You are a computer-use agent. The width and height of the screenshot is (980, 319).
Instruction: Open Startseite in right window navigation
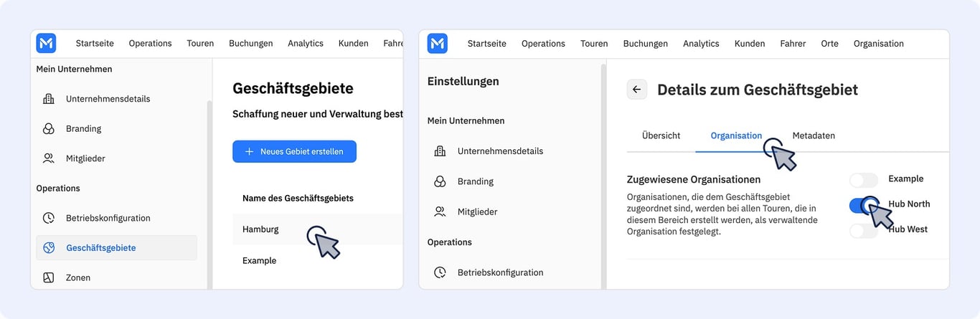(x=487, y=43)
